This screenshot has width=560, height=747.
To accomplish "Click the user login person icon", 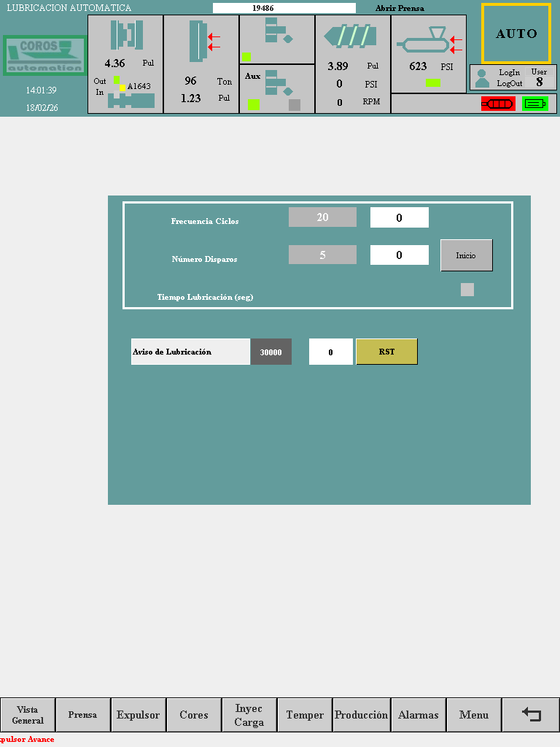I will [482, 78].
